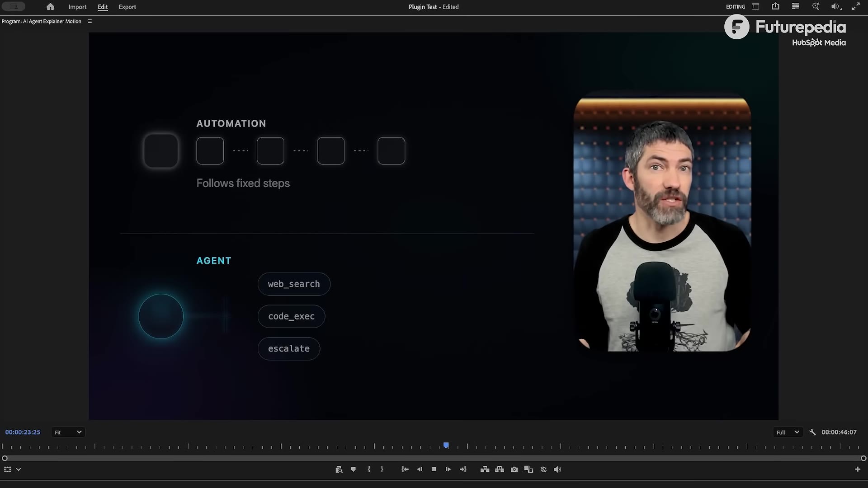Click the magnifier-over-clip icon

pos(339,469)
